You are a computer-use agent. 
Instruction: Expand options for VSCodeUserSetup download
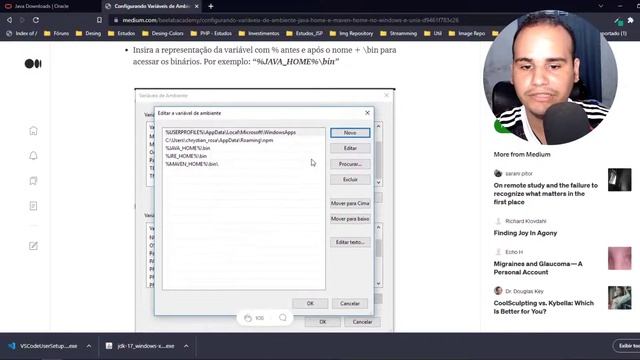tap(89, 346)
